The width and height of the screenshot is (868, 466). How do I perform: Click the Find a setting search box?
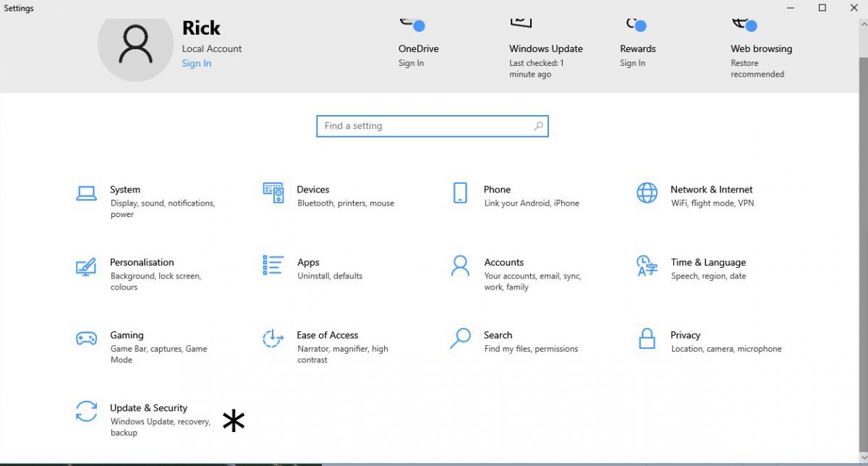tap(433, 126)
